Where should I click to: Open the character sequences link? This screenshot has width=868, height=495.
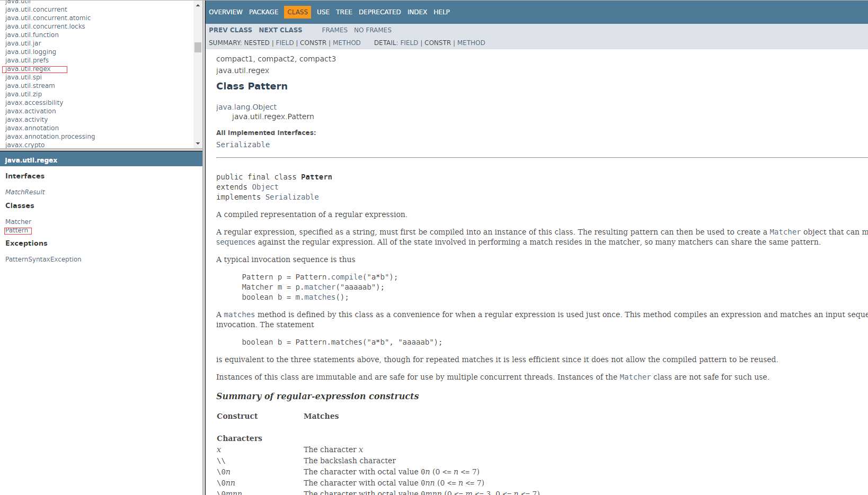click(x=236, y=242)
